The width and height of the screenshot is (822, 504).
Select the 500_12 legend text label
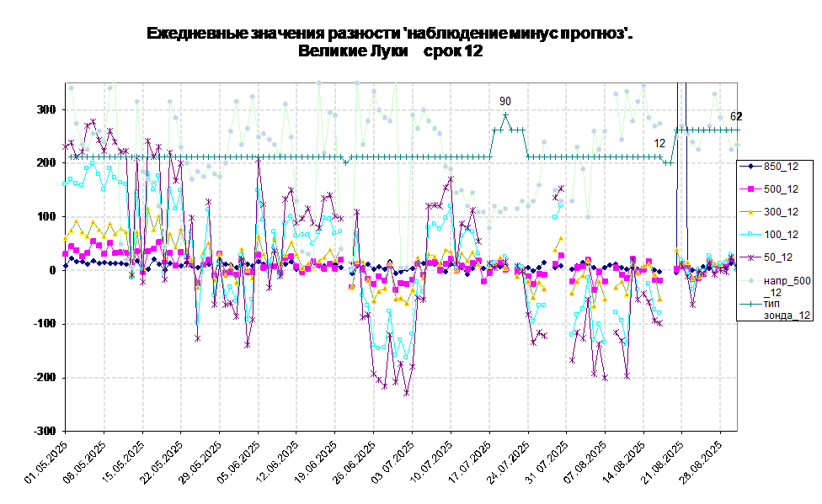point(781,189)
